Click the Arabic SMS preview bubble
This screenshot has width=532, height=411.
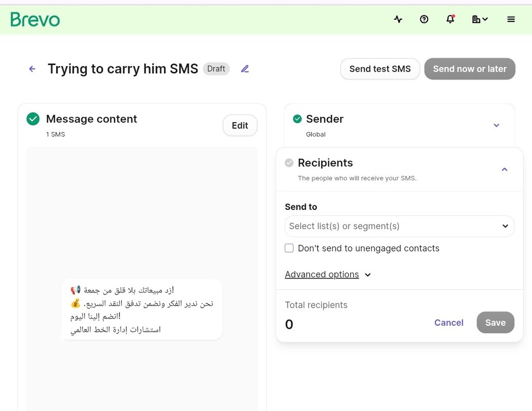click(x=142, y=310)
